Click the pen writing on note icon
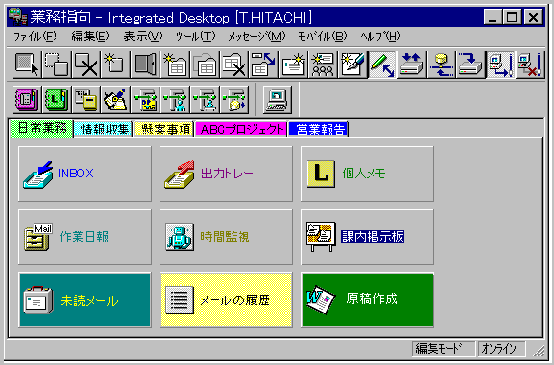The height and width of the screenshot is (365, 554). (116, 99)
